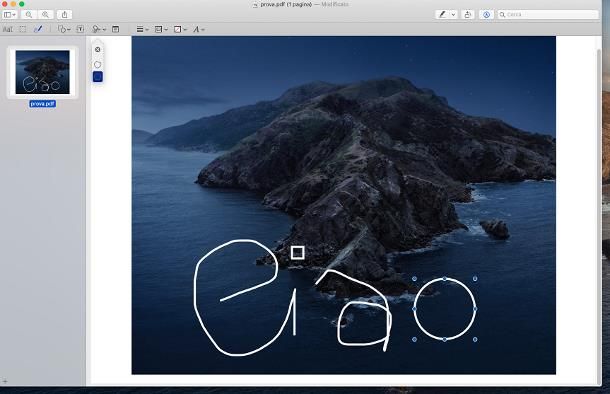Open the sidebar view options menu

point(10,14)
